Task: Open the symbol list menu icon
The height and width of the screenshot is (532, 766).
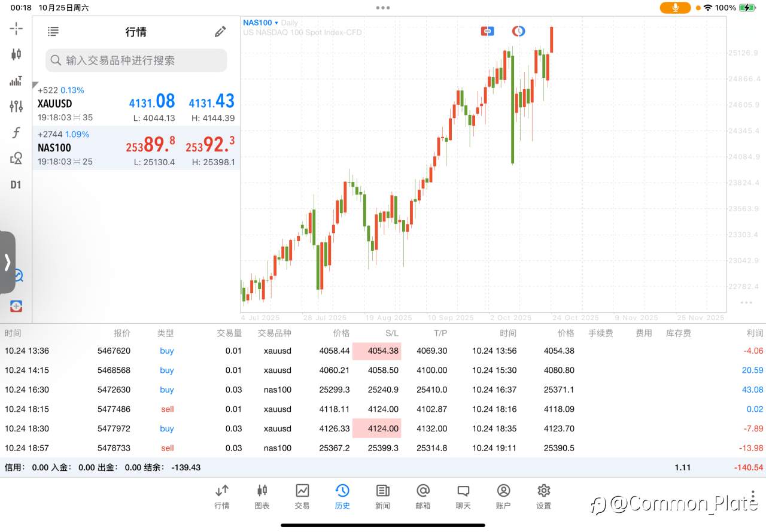Action: coord(53,32)
